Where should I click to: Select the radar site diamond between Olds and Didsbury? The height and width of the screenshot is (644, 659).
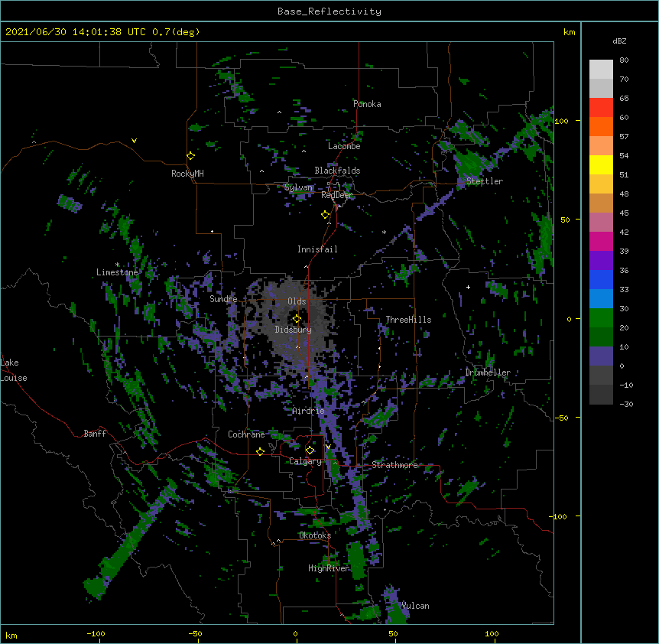point(297,318)
